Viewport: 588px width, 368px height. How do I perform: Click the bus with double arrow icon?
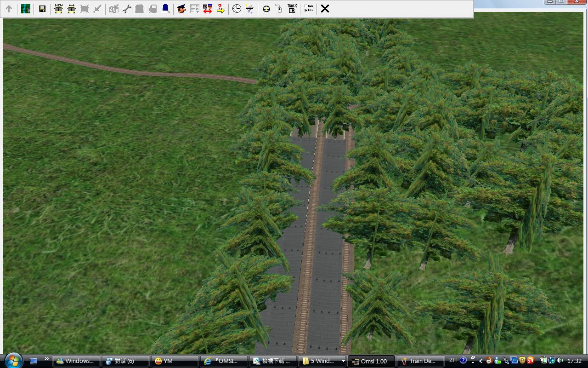(x=71, y=9)
